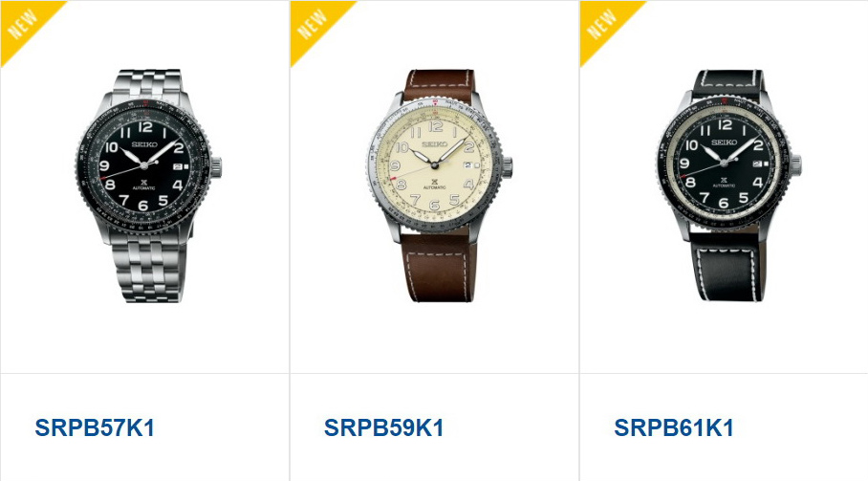Screen dimensions: 868x481
Task: Select the steel bracelet watch image
Action: point(148,186)
